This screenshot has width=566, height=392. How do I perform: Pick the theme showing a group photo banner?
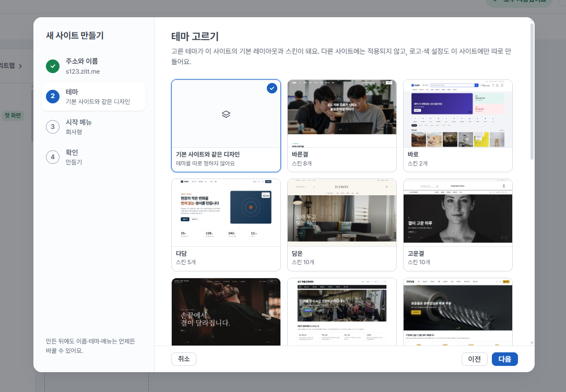point(342,312)
